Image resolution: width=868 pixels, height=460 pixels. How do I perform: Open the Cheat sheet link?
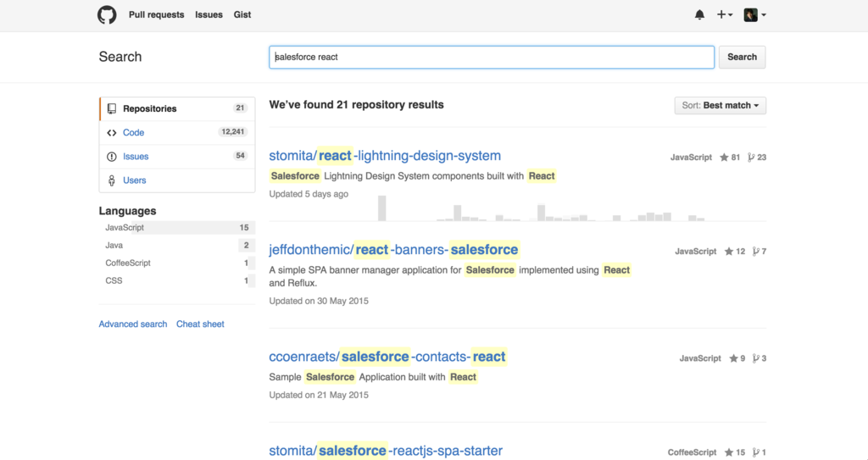(x=200, y=324)
